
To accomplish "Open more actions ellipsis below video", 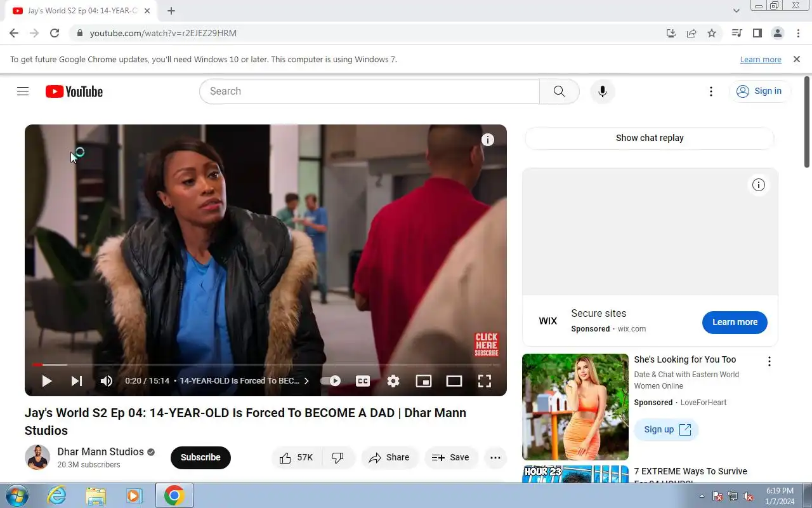I will pos(495,457).
